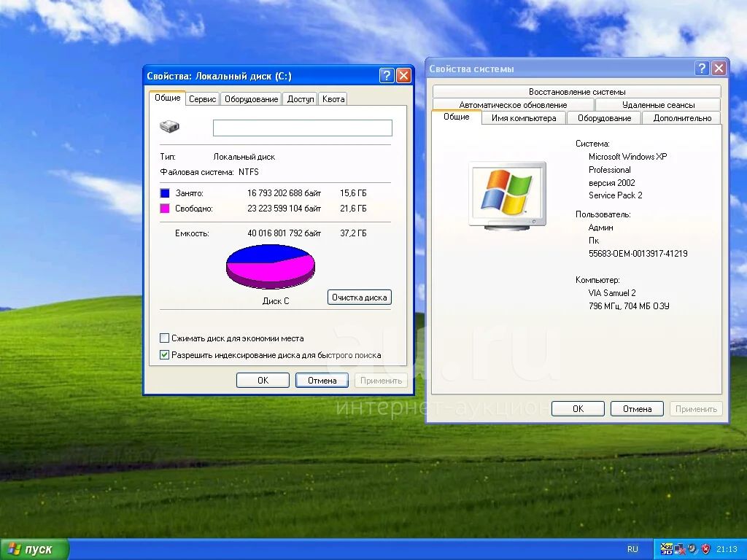Switch to the Дополнительно tab
Image resolution: width=747 pixels, height=560 pixels.
(682, 118)
